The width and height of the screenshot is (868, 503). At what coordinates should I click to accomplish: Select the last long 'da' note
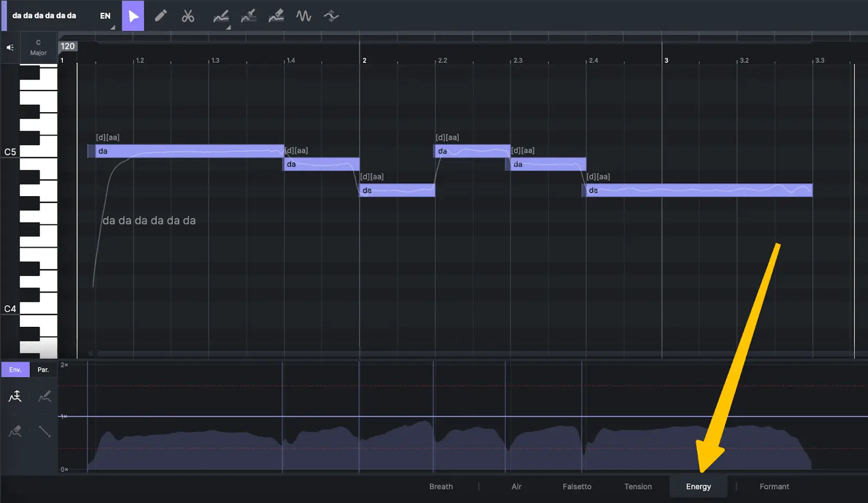[699, 190]
